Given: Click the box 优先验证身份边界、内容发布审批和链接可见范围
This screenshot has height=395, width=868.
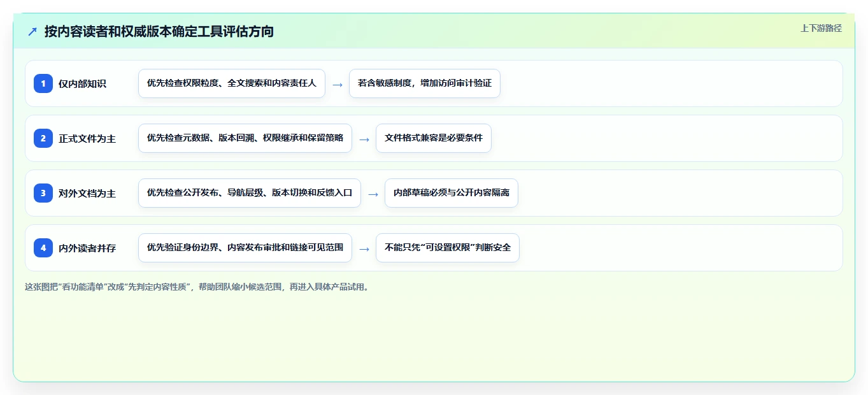Looking at the screenshot, I should click(x=245, y=248).
